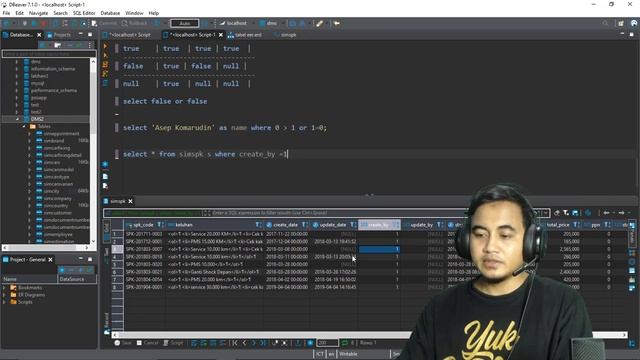Select the simbrand table in navigator
640x360 pixels.
[54, 140]
